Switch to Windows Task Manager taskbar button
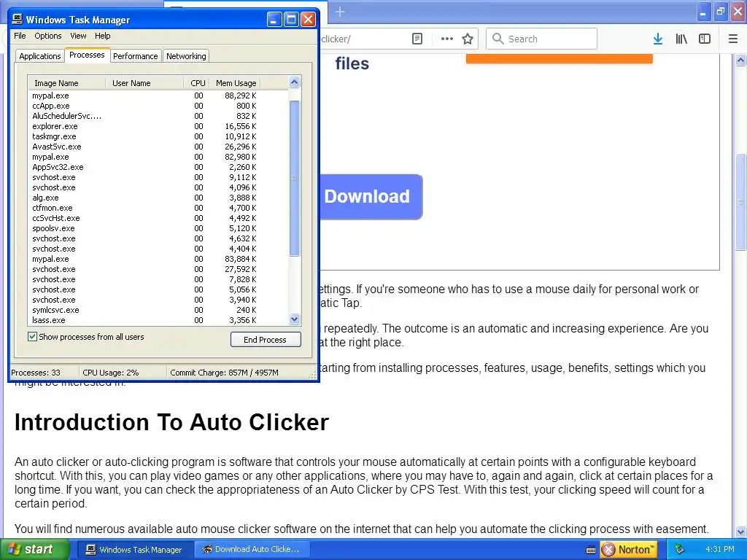The image size is (747, 560). (x=135, y=550)
